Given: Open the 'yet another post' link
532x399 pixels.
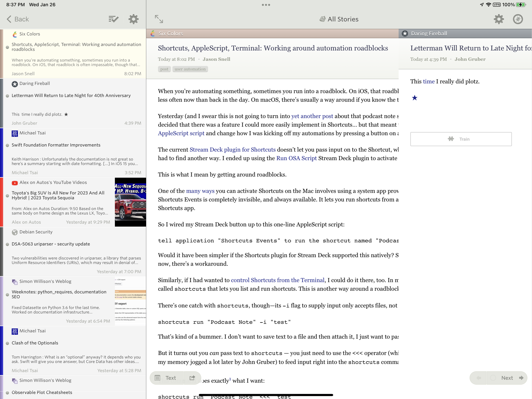Looking at the screenshot, I should click(x=312, y=116).
